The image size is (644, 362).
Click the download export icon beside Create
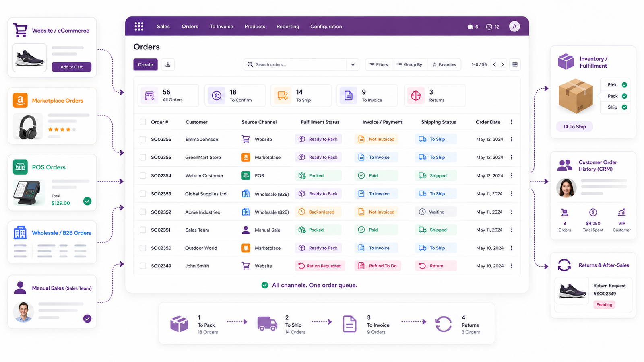pos(168,64)
